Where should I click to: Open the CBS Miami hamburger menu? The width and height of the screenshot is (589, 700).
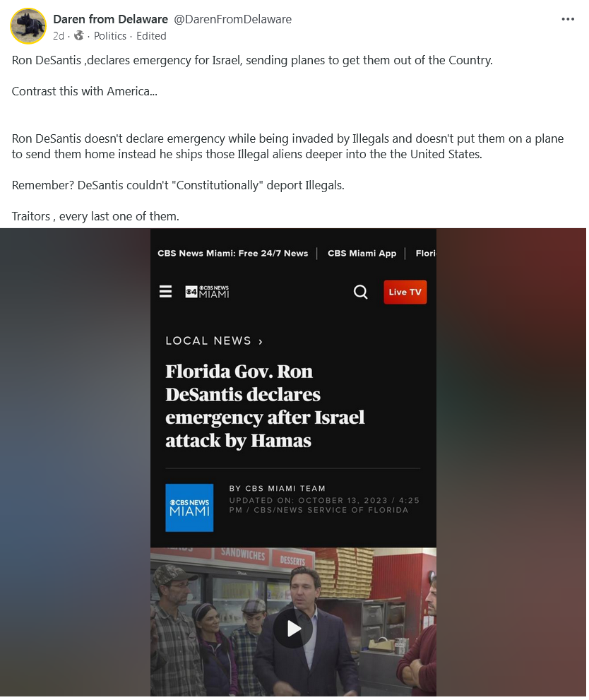click(x=165, y=292)
